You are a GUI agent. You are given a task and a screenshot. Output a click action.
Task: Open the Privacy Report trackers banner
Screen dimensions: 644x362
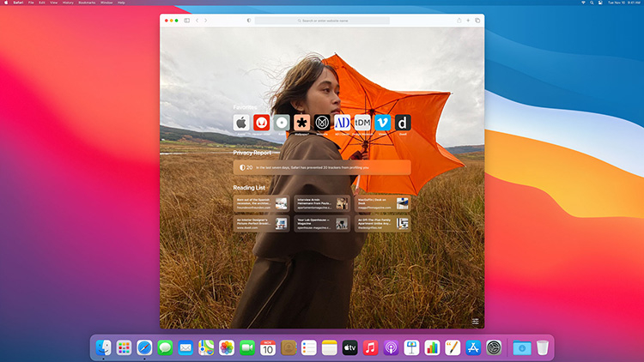(x=322, y=167)
